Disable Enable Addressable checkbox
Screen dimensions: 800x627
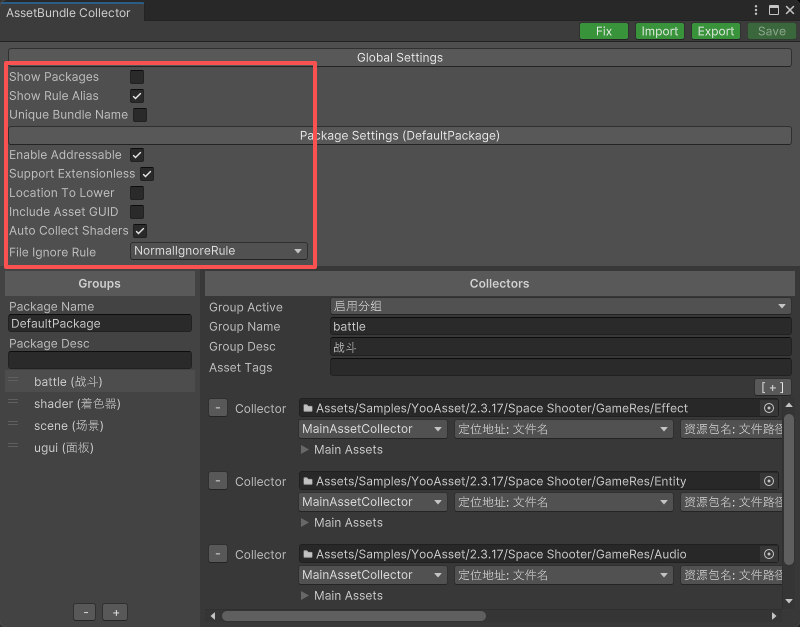coord(137,155)
